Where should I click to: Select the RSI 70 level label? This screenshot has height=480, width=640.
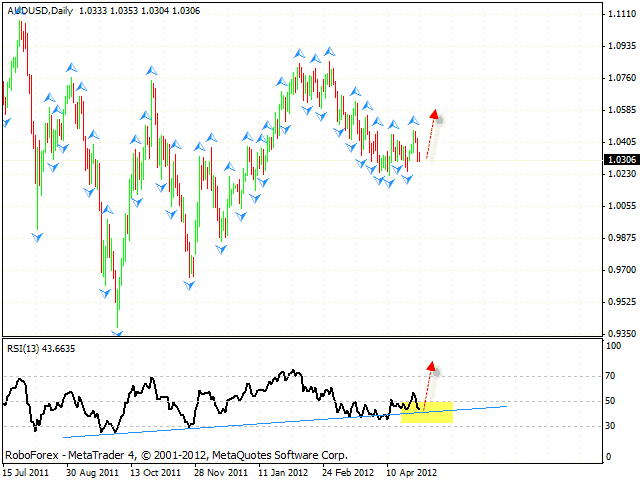pos(611,376)
